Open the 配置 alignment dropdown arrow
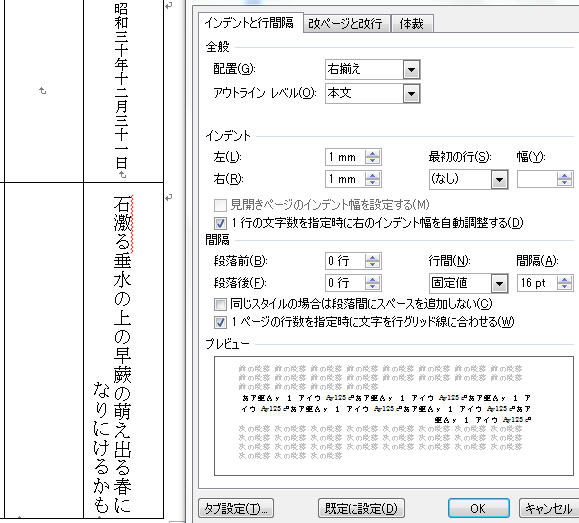Screen dimensions: 579x523 click(411, 69)
